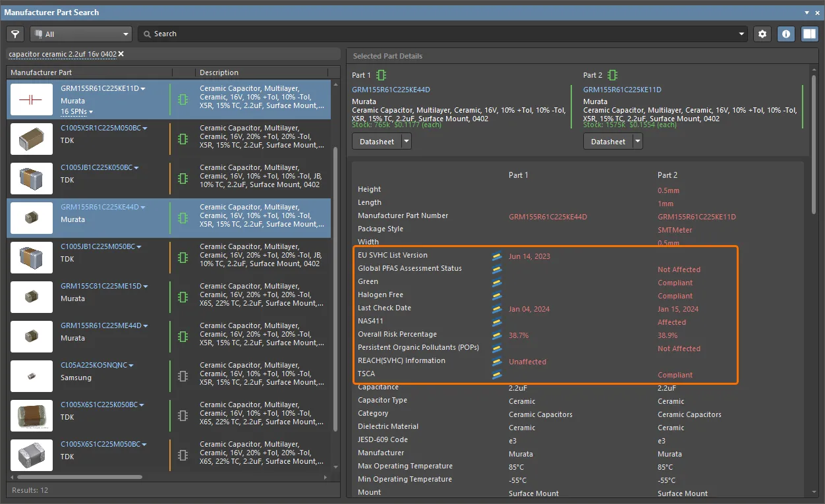Viewport: 825px width, 504px height.
Task: Toggle the comparison split view button
Action: 809,34
